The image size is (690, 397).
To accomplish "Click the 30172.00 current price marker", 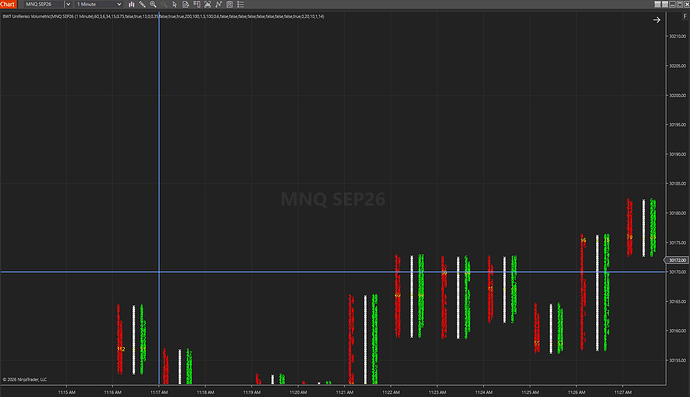I will tap(676, 260).
